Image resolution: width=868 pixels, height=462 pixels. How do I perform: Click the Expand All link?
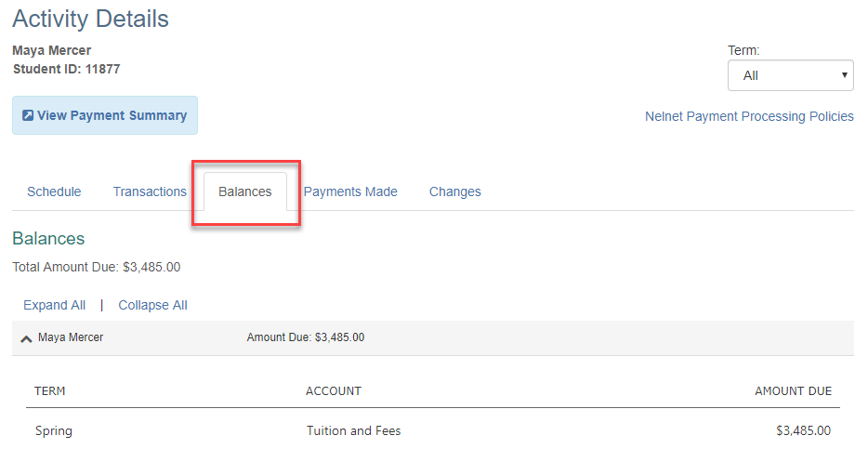[x=54, y=305]
